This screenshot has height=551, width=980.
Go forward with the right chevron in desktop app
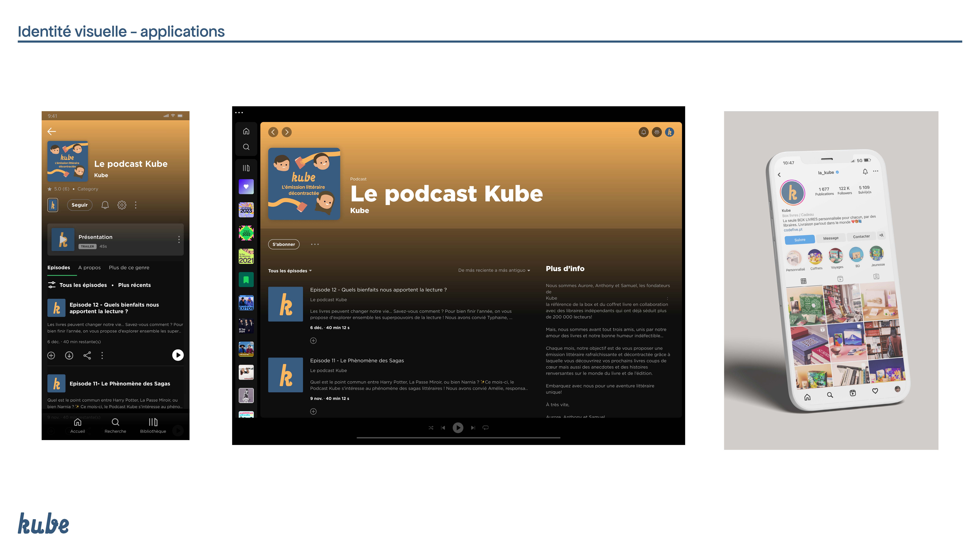(287, 132)
